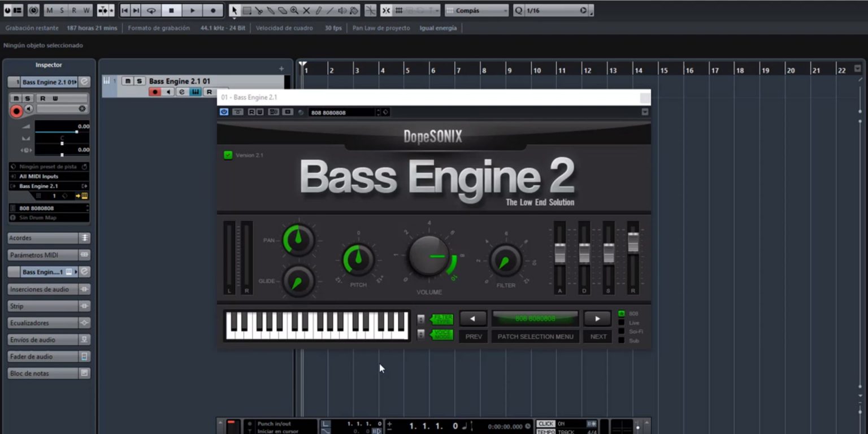Image resolution: width=868 pixels, height=434 pixels.
Task: Open the PATCH SELECTION MENU
Action: tap(535, 336)
